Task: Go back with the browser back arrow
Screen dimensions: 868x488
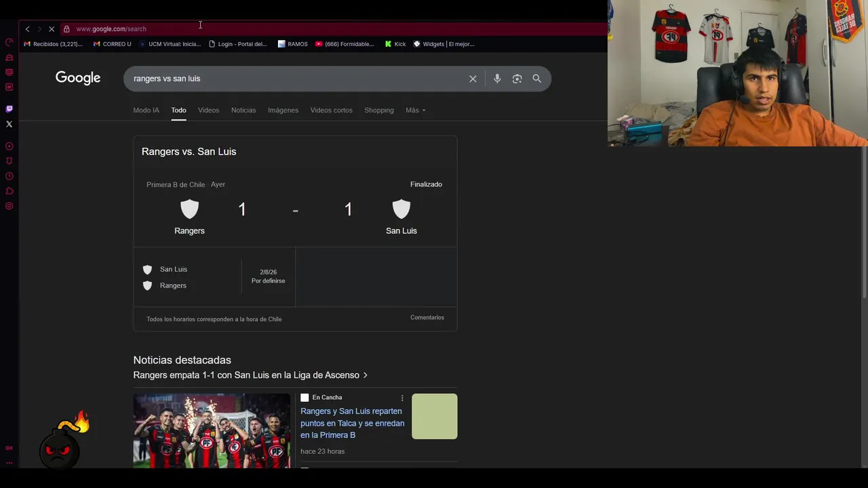Action: [x=27, y=29]
